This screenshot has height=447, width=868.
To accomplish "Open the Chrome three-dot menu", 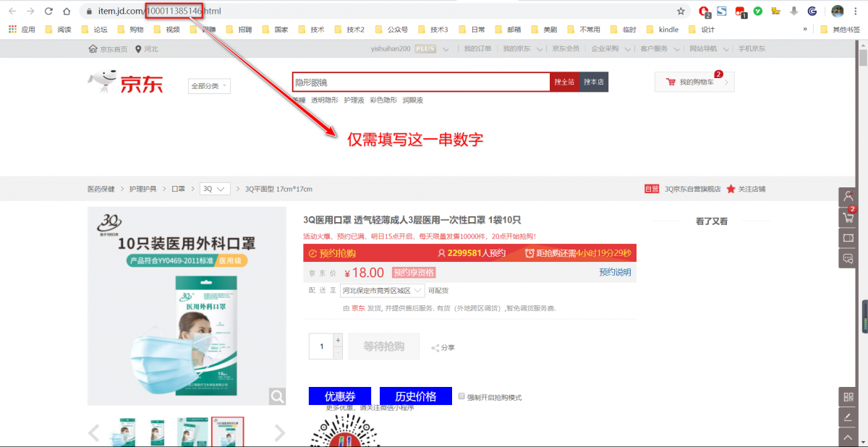I will (x=856, y=11).
